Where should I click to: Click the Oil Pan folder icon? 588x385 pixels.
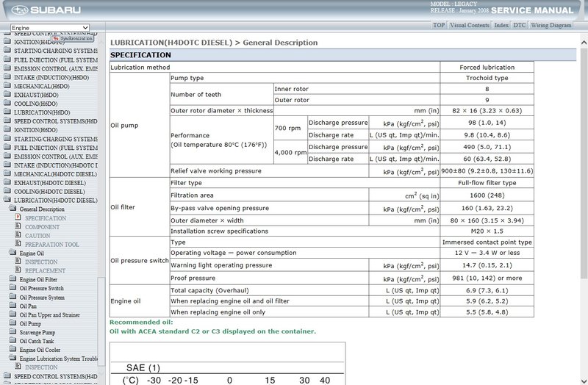pyautogui.click(x=12, y=306)
